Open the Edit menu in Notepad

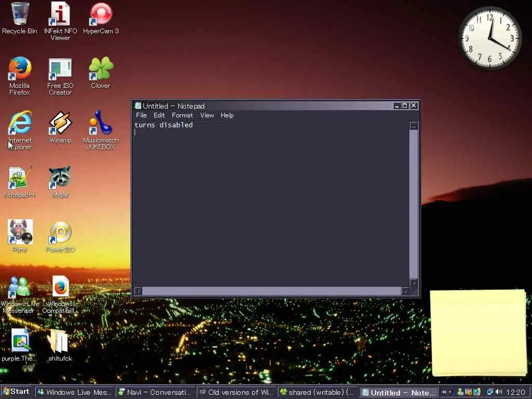pos(159,115)
